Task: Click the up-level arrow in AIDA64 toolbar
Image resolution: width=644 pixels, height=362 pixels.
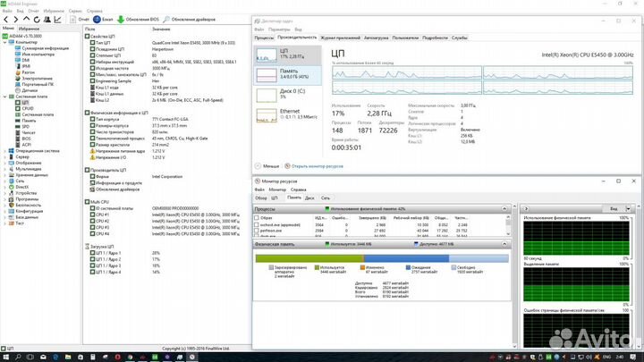Action: [26, 20]
